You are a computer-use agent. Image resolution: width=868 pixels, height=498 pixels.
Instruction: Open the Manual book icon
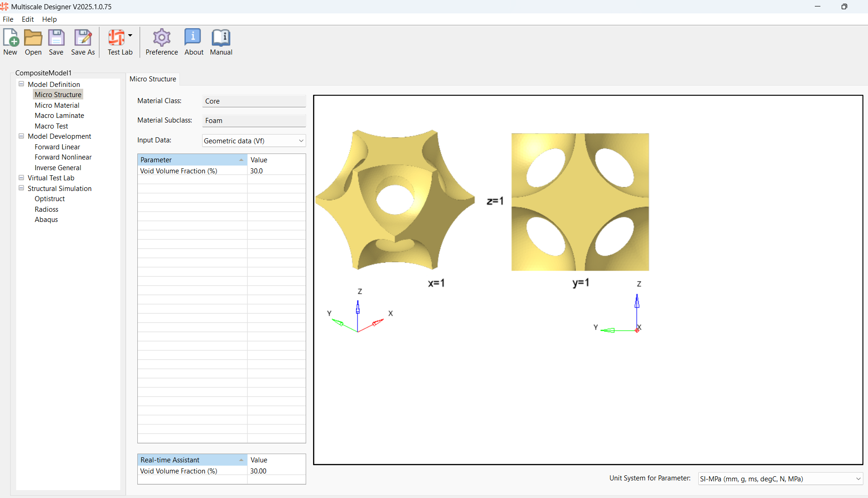click(221, 38)
